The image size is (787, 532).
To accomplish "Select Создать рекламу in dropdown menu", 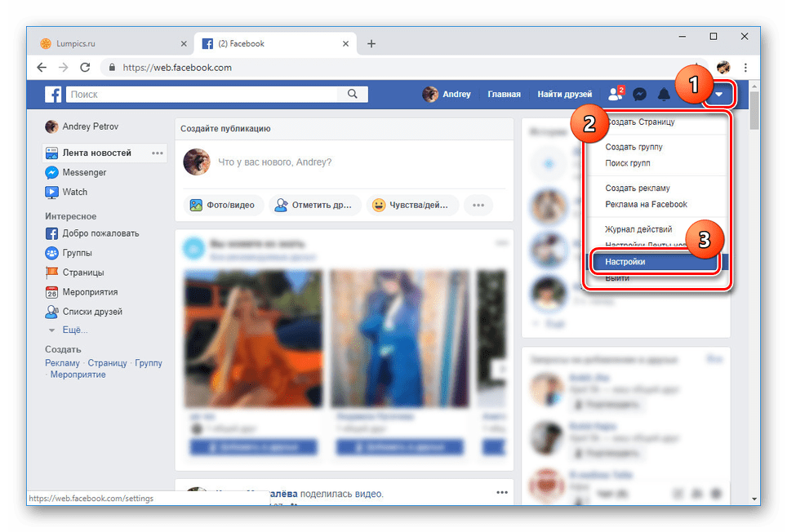I will pyautogui.click(x=638, y=188).
